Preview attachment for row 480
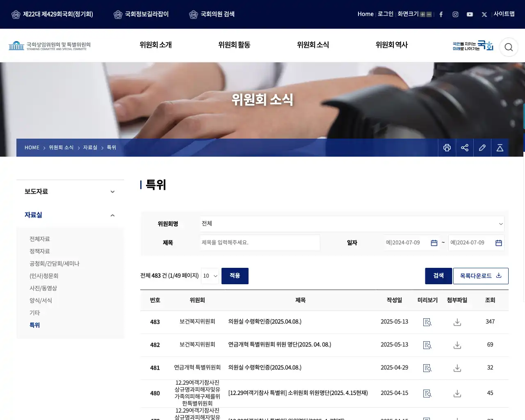Viewport: 525px width, 420px height. pyautogui.click(x=427, y=393)
